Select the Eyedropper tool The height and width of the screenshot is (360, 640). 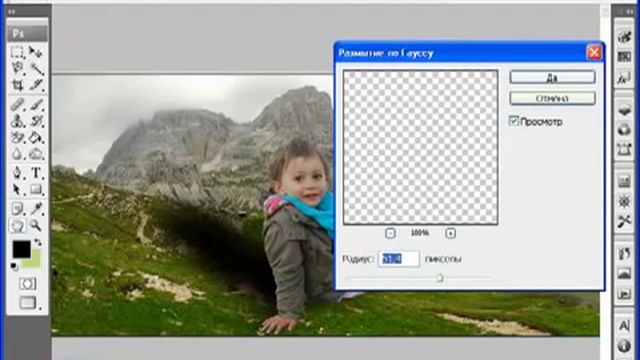pyautogui.click(x=36, y=209)
